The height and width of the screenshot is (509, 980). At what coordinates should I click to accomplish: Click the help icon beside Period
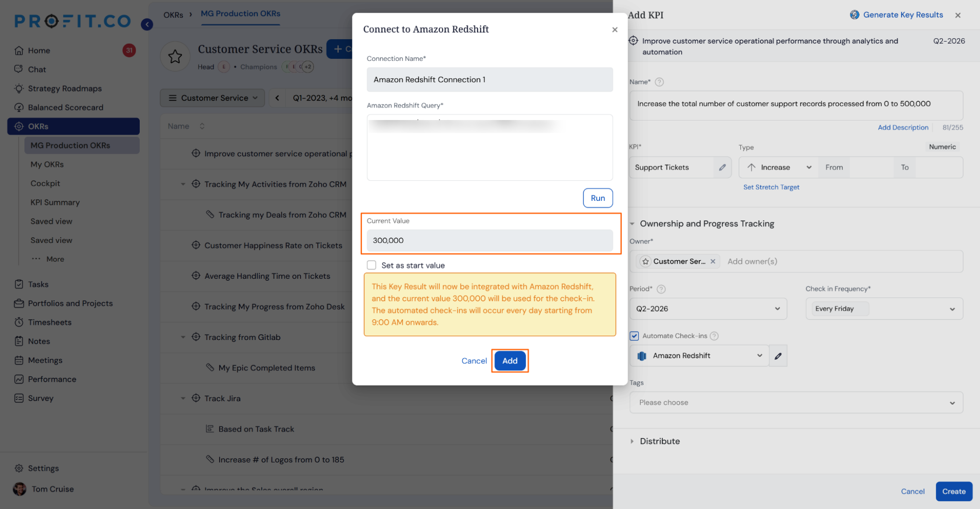661,289
